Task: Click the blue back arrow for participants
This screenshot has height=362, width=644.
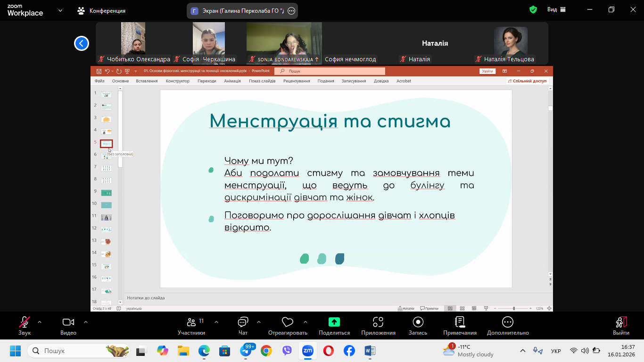Action: pos(82,43)
